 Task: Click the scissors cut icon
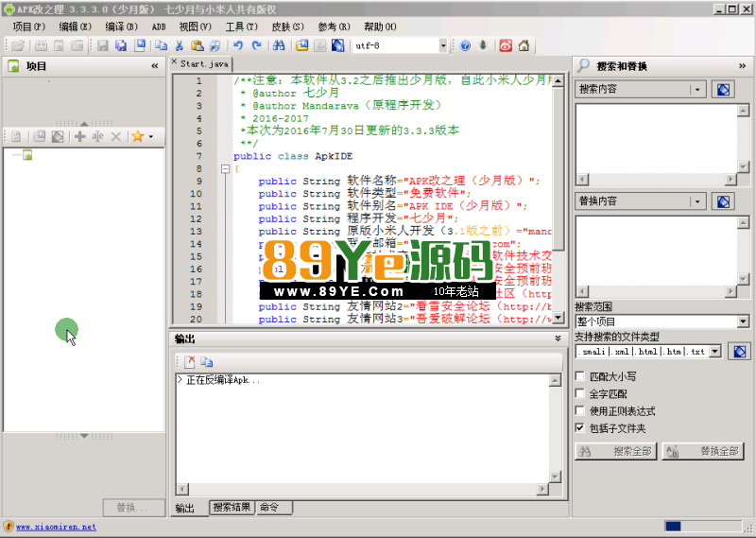(179, 45)
